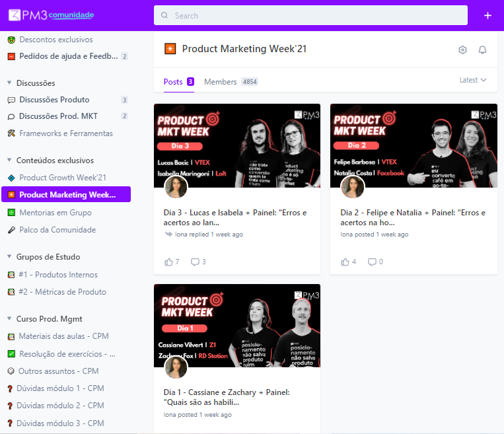Click the Resolução de exercícios checkmark icon
Image resolution: width=504 pixels, height=434 pixels.
(x=11, y=354)
